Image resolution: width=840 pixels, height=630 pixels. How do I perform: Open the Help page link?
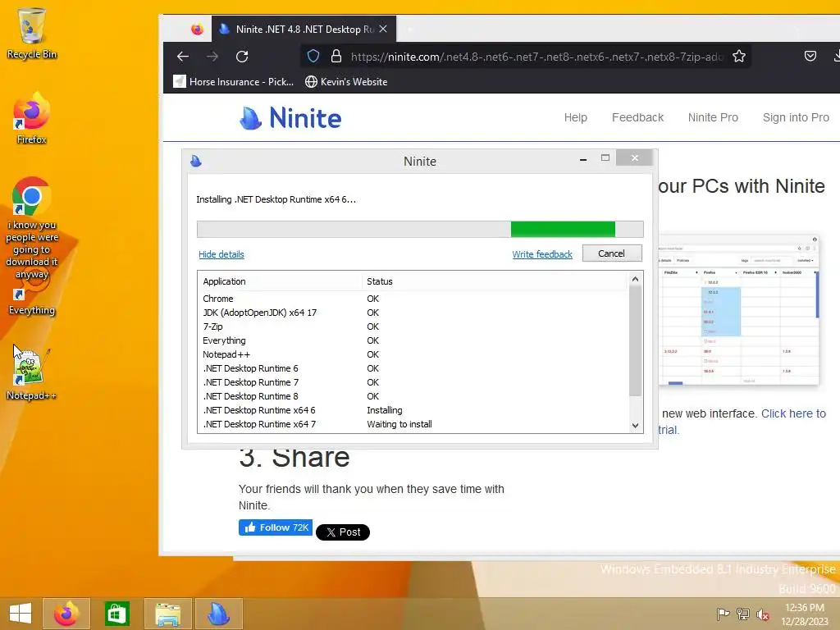[576, 117]
